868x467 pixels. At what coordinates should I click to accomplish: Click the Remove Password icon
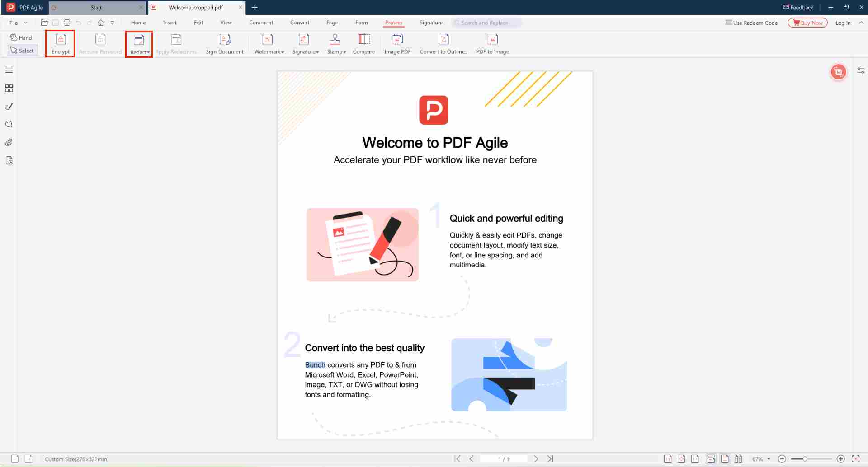100,39
